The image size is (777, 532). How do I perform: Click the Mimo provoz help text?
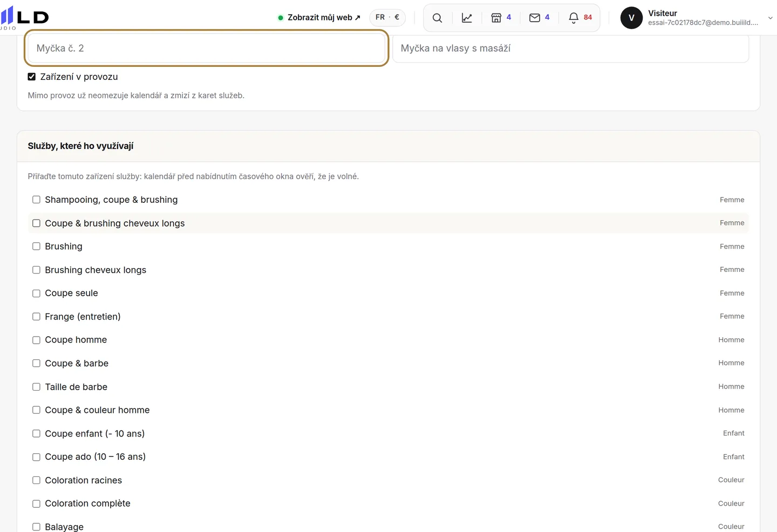136,96
